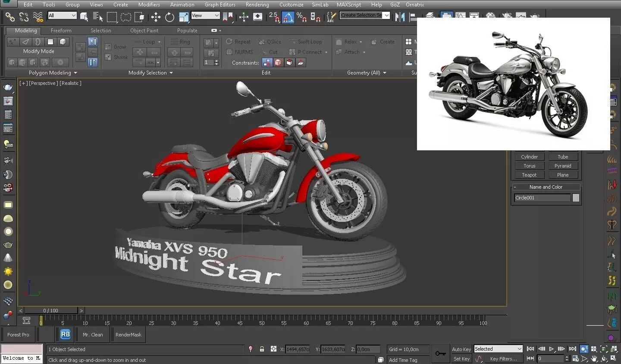621x364 pixels.
Task: Toggle the 2.5D Snaps icon
Action: pyautogui.click(x=274, y=17)
